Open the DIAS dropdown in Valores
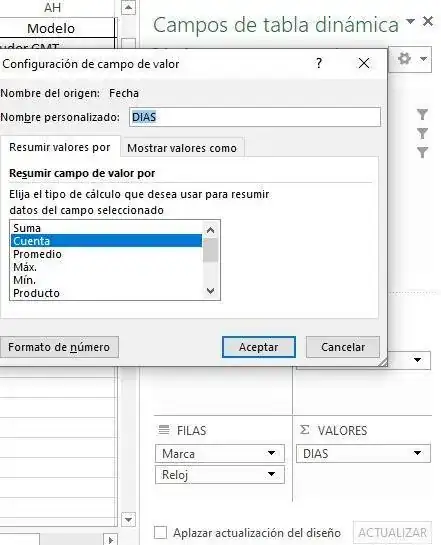 click(x=417, y=453)
